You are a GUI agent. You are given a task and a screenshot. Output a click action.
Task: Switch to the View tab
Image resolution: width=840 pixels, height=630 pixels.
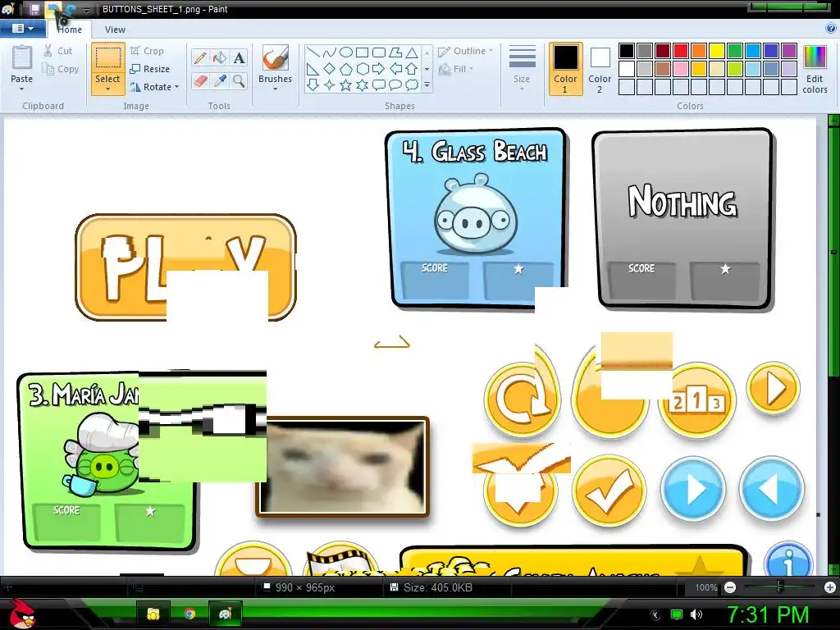(x=115, y=30)
